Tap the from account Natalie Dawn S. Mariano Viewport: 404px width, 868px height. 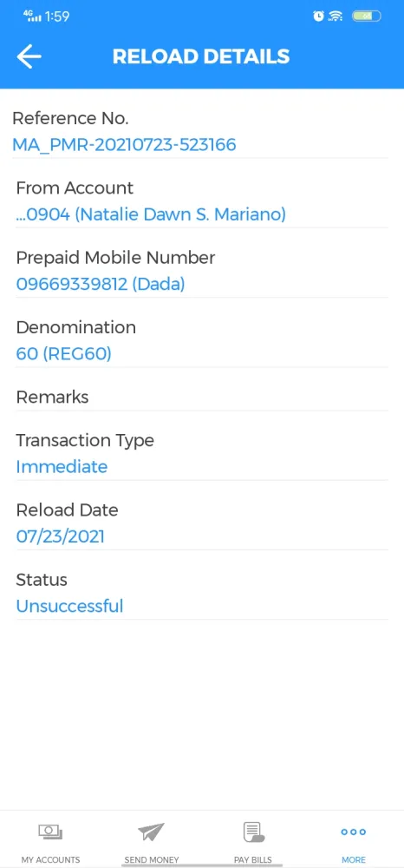click(151, 214)
